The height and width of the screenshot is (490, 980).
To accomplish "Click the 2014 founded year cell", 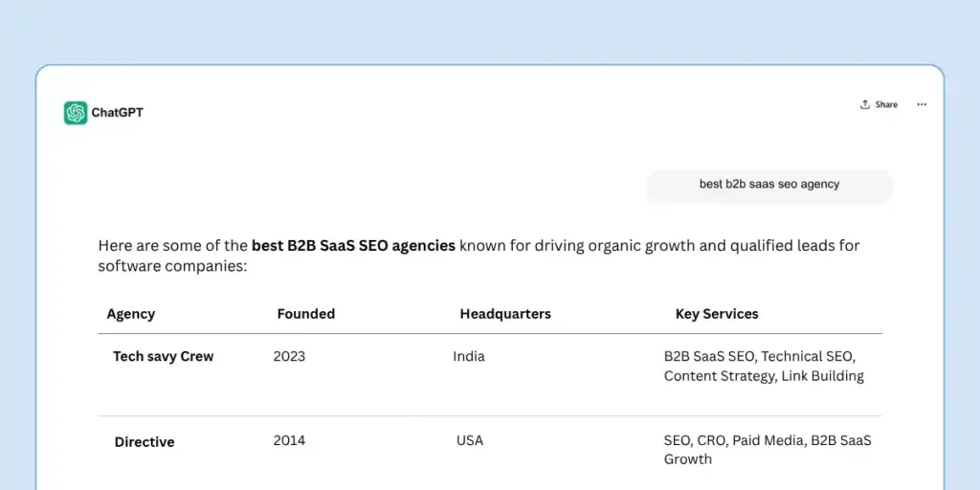I will tap(289, 440).
